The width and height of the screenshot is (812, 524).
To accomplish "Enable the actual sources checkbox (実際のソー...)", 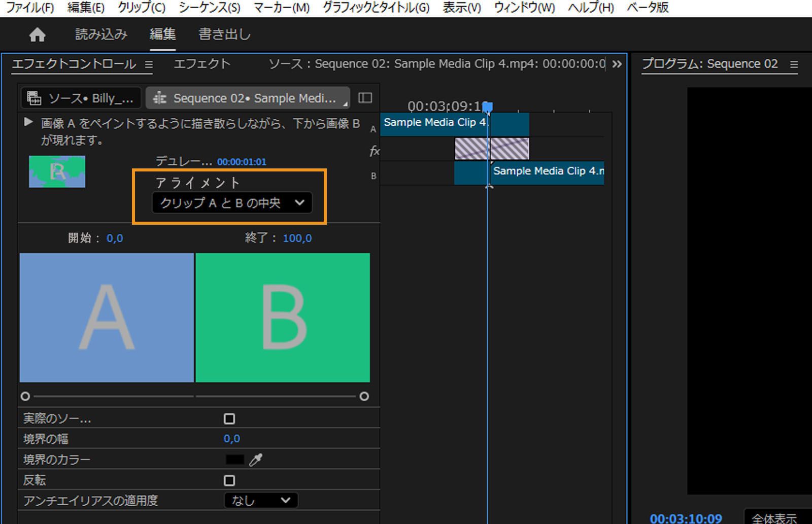I will 229,418.
